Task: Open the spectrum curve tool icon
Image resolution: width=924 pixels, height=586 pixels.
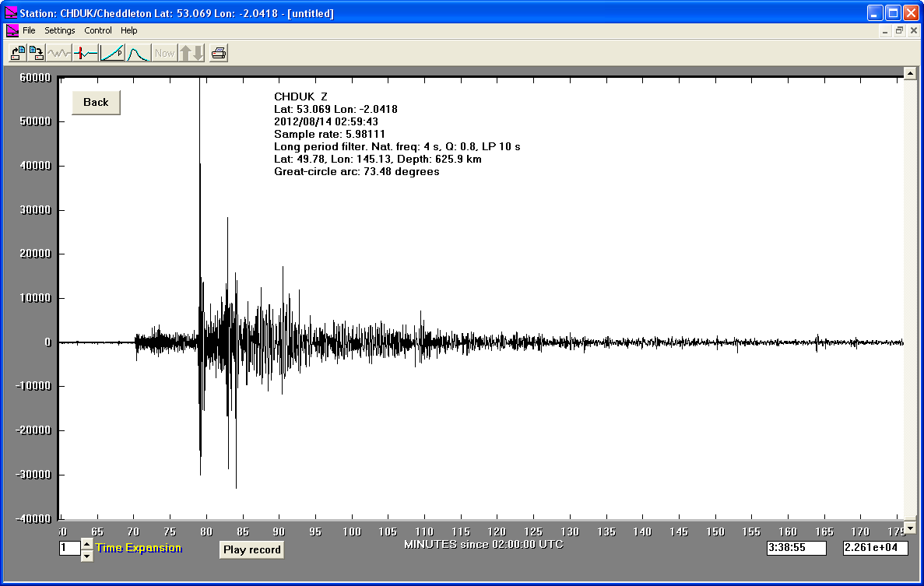Action: pos(139,53)
